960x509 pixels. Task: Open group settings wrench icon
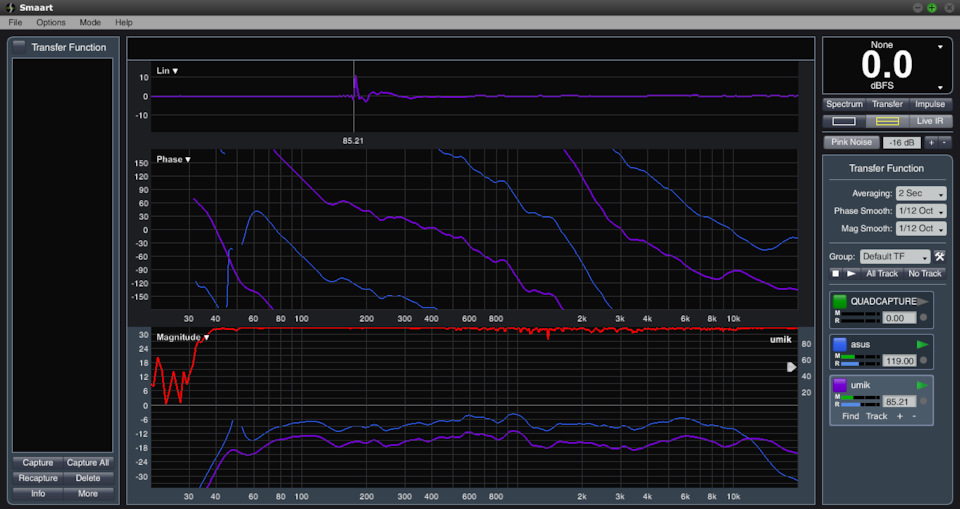coord(939,256)
